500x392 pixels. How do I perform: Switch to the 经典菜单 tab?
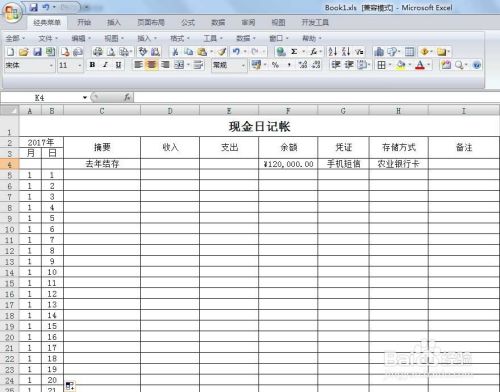[47, 22]
